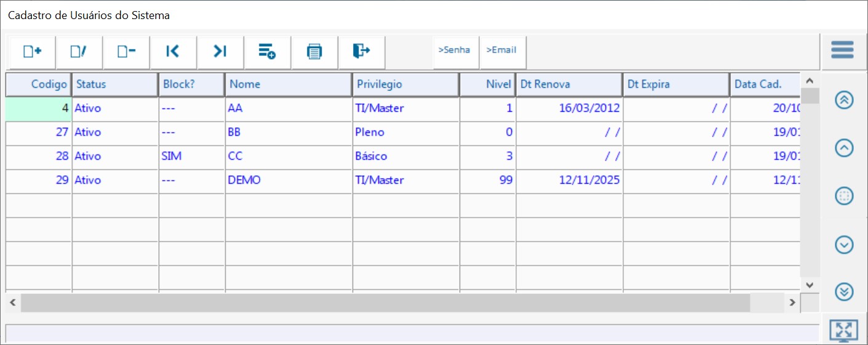
Task: Click the add new record icon
Action: (32, 52)
